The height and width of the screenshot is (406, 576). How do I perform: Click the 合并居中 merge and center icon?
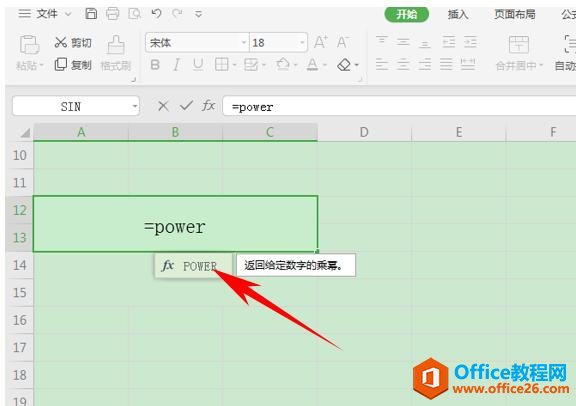[x=519, y=45]
